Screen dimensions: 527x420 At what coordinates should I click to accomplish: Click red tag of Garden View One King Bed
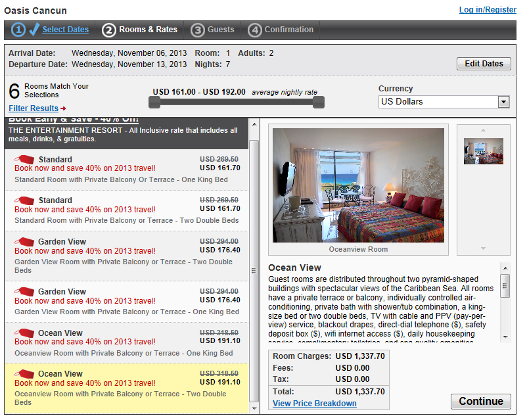24,291
